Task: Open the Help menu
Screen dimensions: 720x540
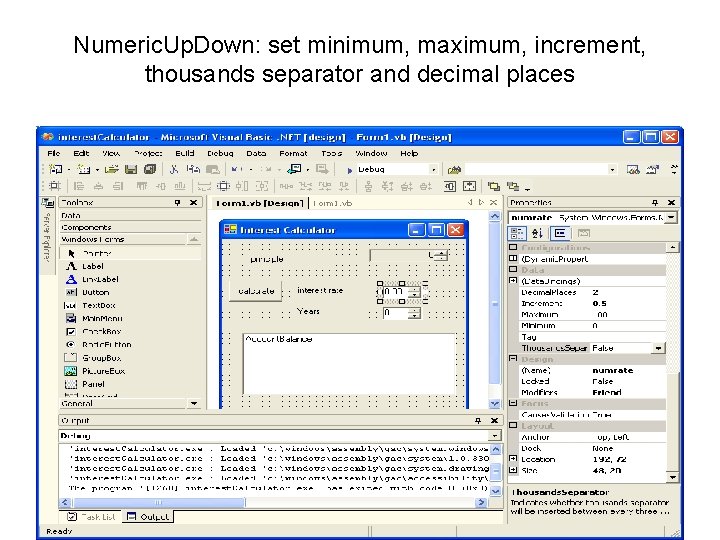Action: [409, 153]
